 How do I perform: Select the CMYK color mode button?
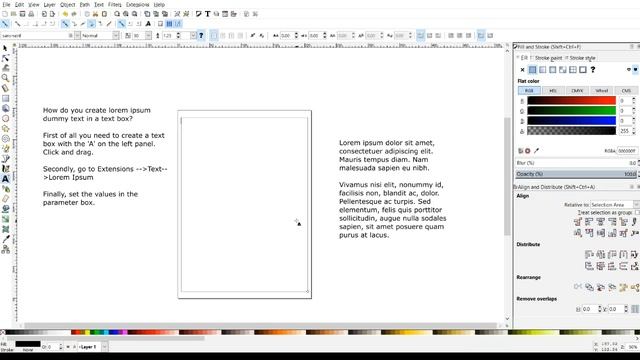(x=577, y=90)
